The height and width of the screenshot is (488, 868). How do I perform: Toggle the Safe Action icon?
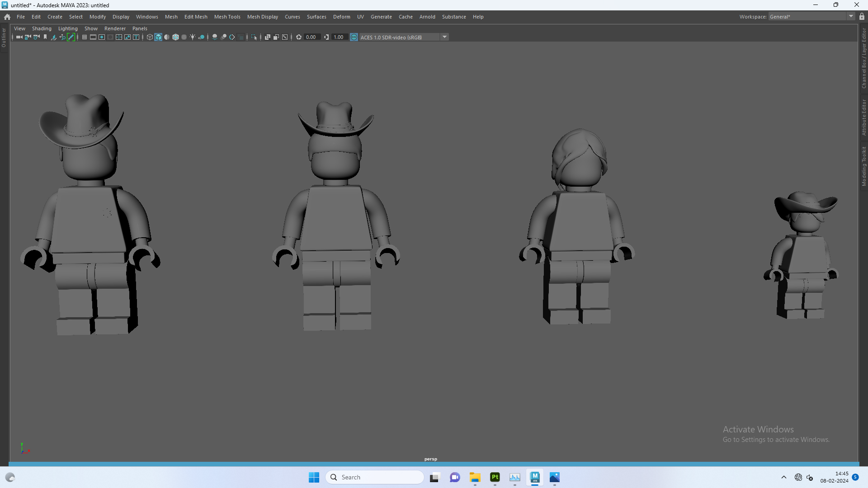pos(127,37)
